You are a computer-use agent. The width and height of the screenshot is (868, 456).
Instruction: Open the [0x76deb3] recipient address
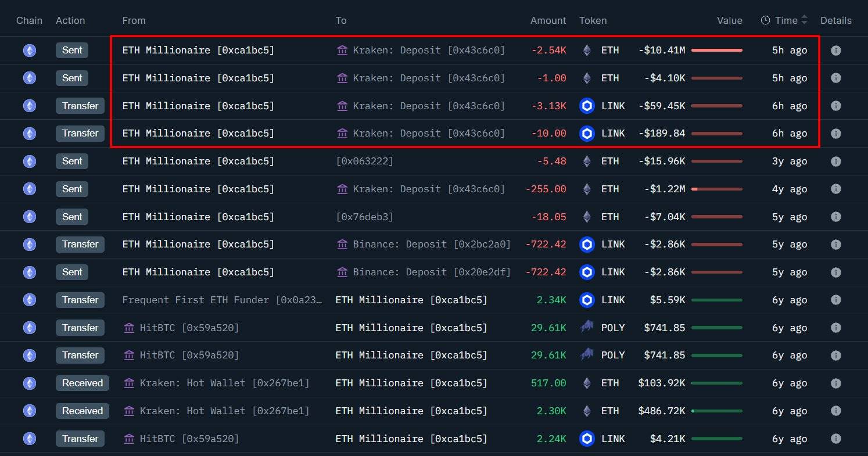coord(364,217)
